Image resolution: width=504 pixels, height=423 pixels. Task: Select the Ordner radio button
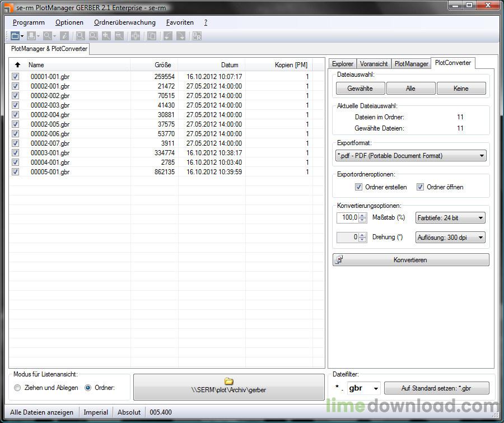(88, 388)
